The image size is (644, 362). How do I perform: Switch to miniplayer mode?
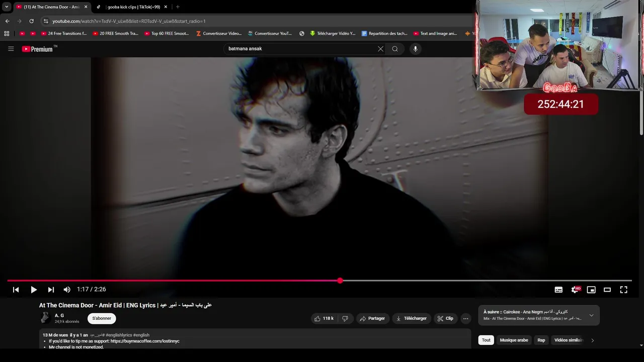click(x=591, y=290)
